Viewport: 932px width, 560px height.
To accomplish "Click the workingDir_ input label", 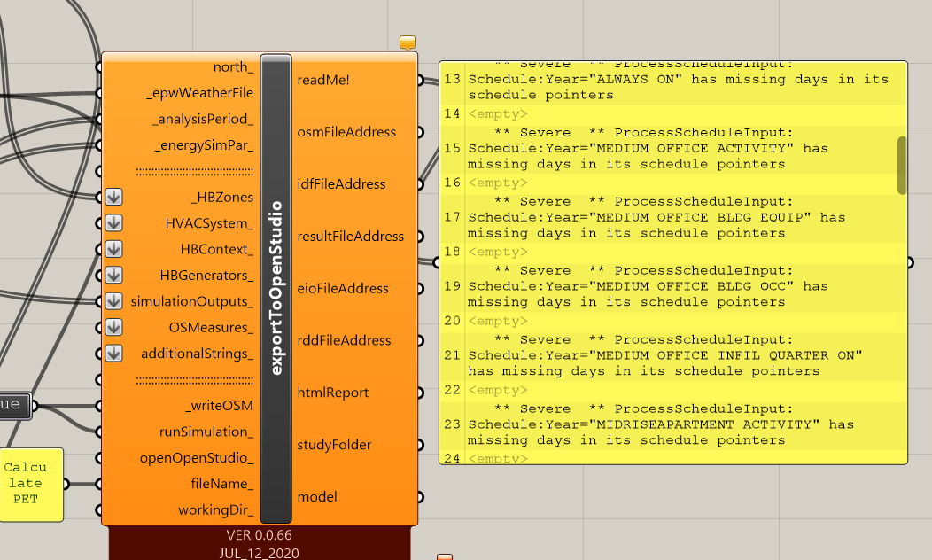I will pos(216,510).
